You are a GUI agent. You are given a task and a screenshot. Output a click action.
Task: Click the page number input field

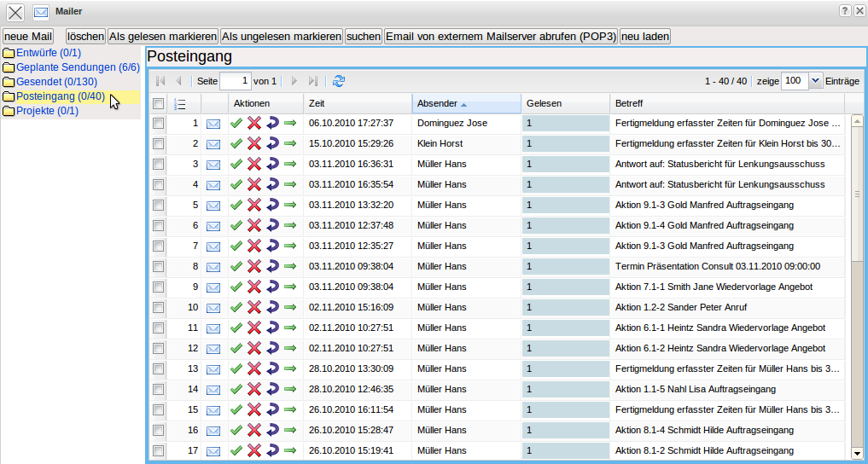click(x=235, y=81)
